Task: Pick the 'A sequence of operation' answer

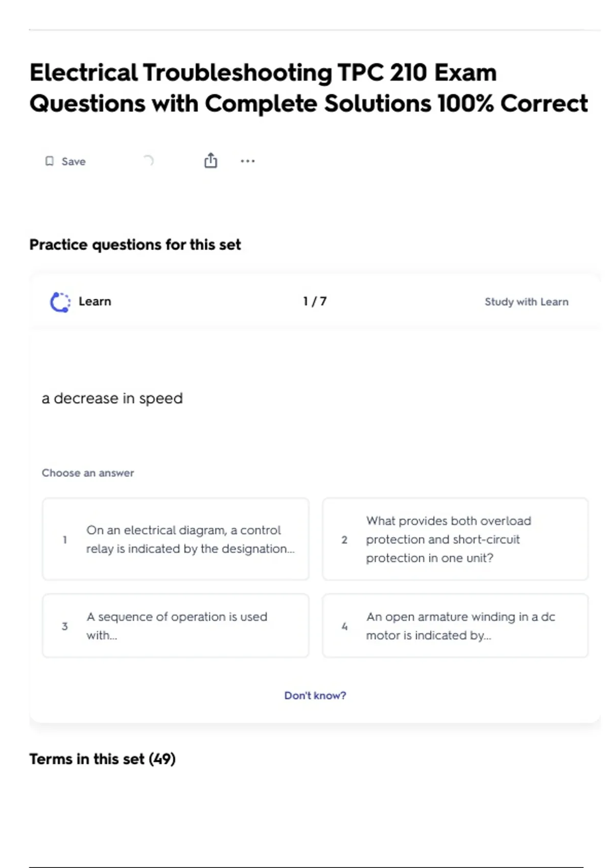Action: click(x=176, y=625)
